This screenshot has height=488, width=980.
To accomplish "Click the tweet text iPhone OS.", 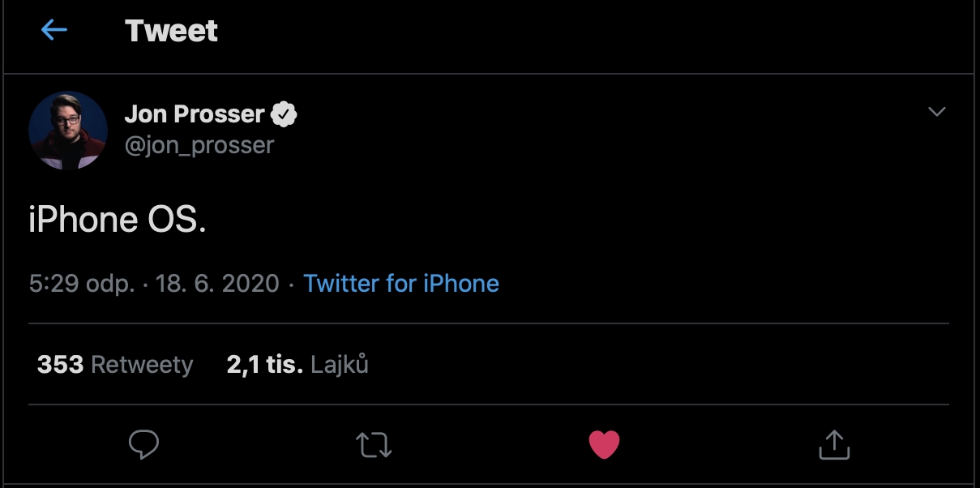I will pos(117,220).
